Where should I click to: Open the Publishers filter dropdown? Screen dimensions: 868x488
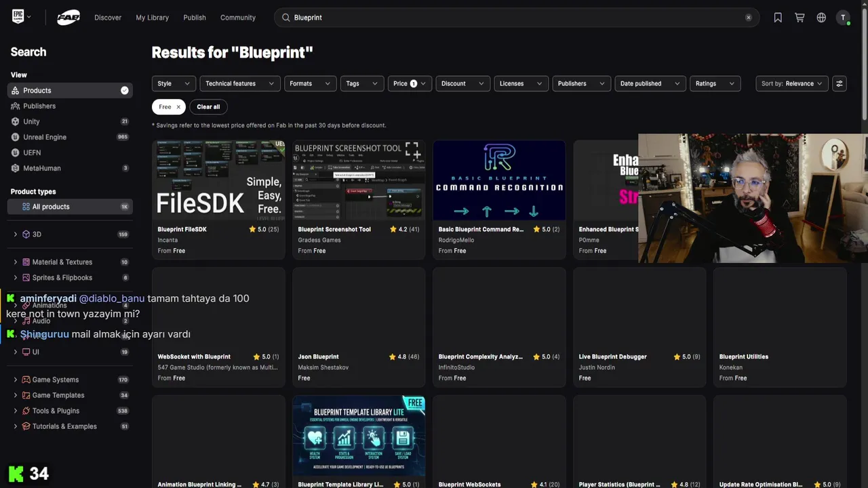click(581, 83)
